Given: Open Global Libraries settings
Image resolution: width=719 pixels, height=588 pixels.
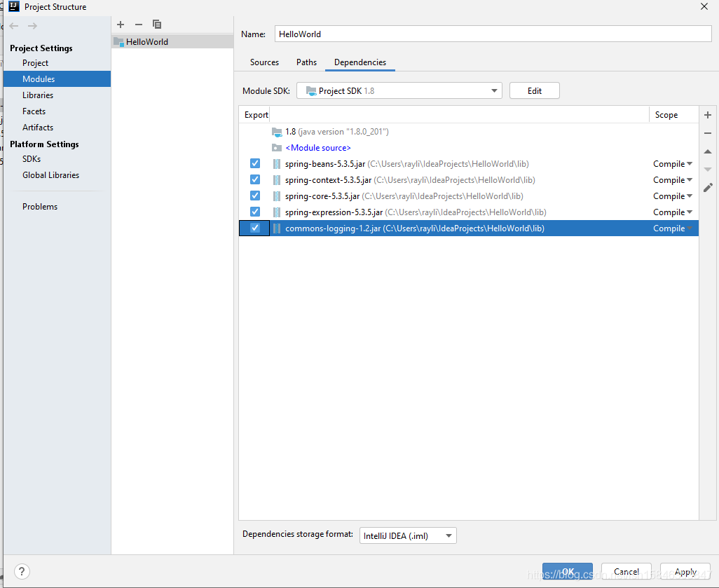Looking at the screenshot, I should point(51,175).
